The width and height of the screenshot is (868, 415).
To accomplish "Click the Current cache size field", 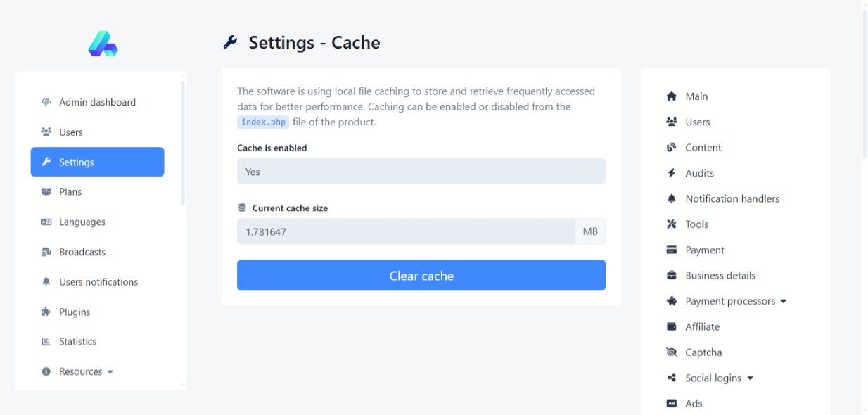I will point(406,231).
